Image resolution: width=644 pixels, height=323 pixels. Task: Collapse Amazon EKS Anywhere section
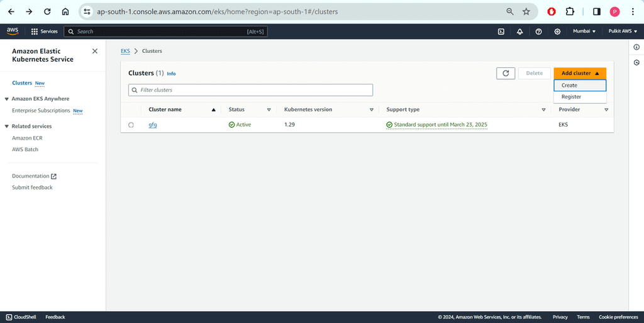click(6, 99)
